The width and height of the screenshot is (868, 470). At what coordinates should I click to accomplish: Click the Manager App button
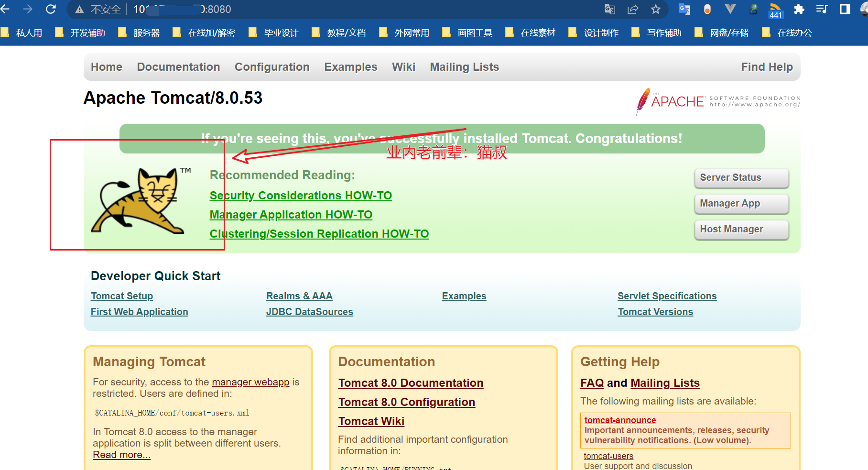coord(741,204)
